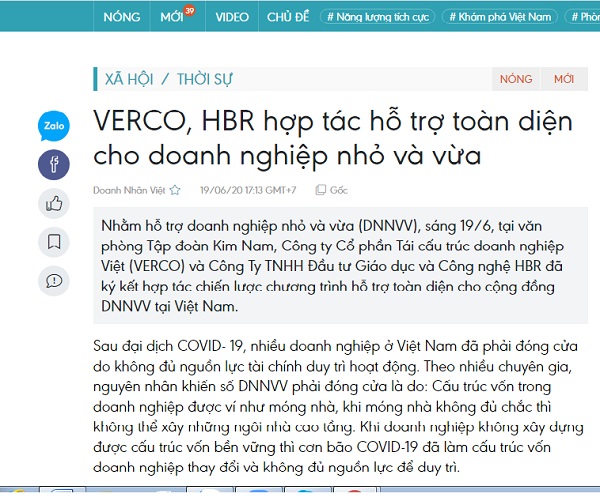The width and height of the screenshot is (600, 501).
Task: Select hashtag Khám phá Việt Nam
Action: (500, 17)
